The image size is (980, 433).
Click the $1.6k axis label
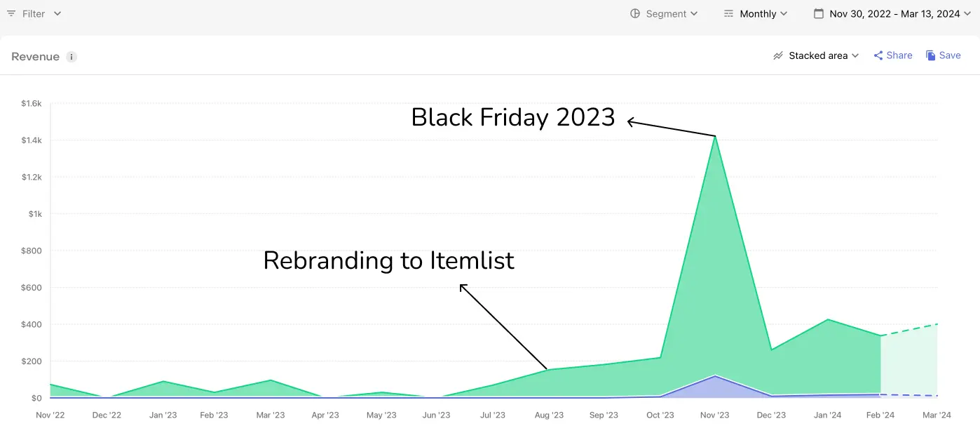pyautogui.click(x=32, y=103)
